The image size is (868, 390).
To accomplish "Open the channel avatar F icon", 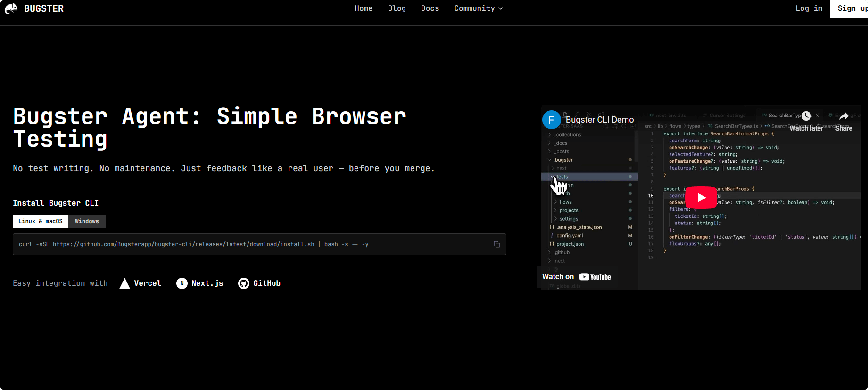I will 551,120.
